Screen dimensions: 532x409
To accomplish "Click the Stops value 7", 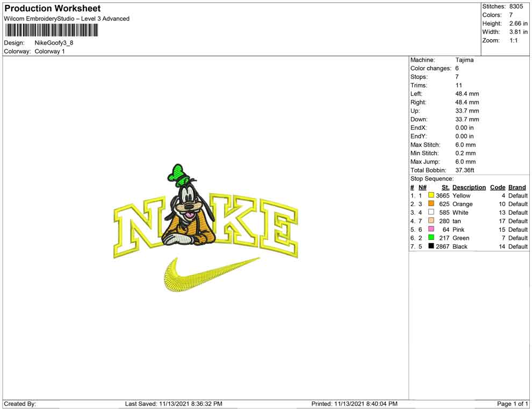I will coord(457,77).
